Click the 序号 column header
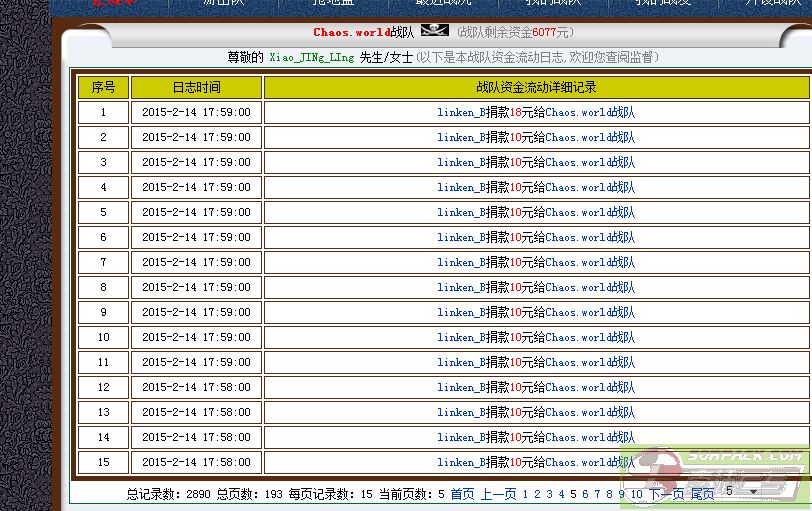Screen dimensions: 812x511 coord(103,87)
